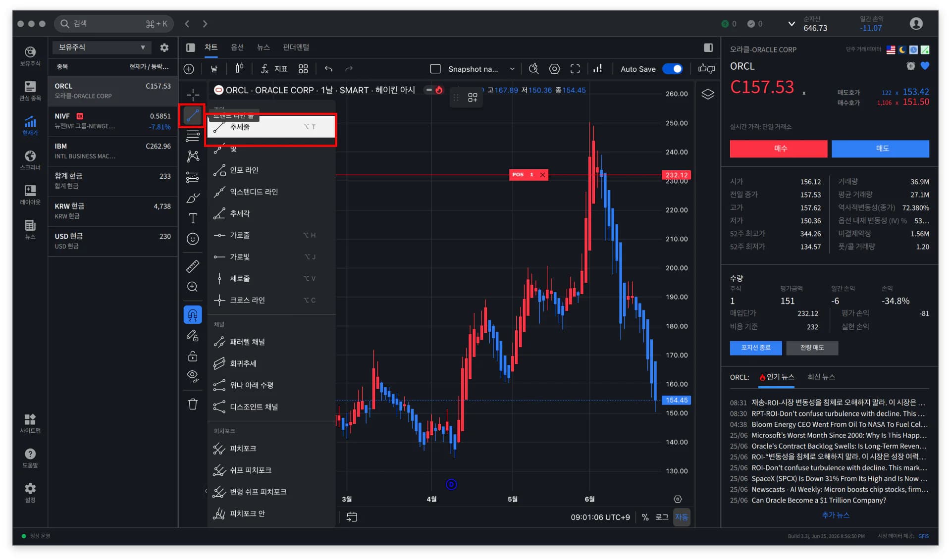
Task: Click the D dividend marker on timeline
Action: pyautogui.click(x=451, y=484)
